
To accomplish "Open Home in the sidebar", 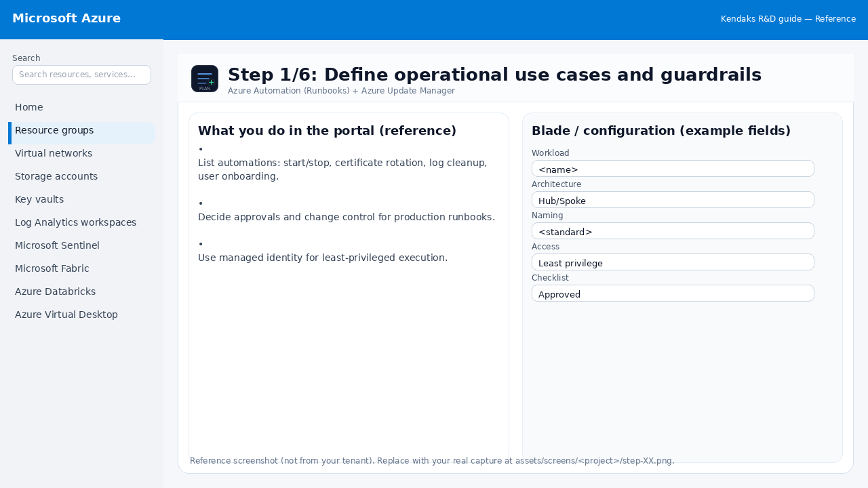I will click(x=81, y=107).
